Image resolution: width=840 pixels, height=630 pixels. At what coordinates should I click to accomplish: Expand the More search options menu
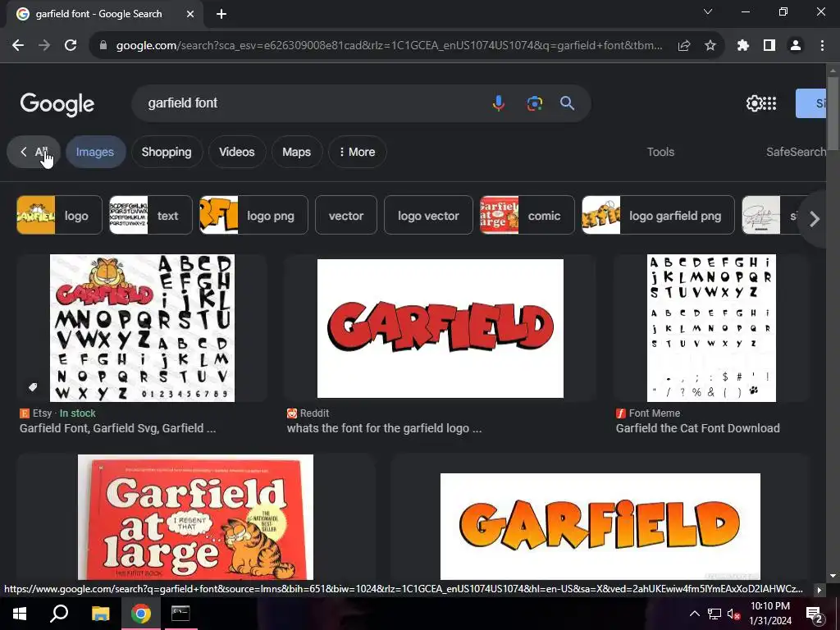click(357, 152)
